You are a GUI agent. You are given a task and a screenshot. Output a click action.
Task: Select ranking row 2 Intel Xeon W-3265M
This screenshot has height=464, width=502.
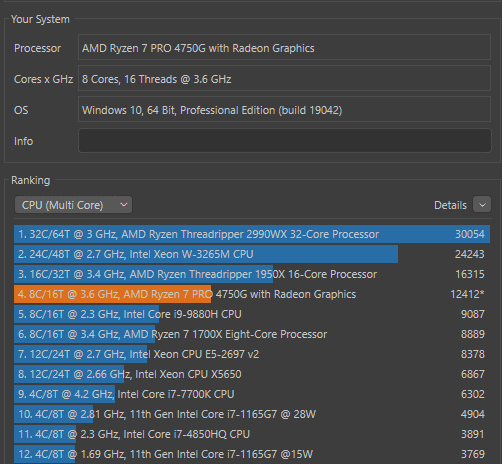(x=252, y=254)
